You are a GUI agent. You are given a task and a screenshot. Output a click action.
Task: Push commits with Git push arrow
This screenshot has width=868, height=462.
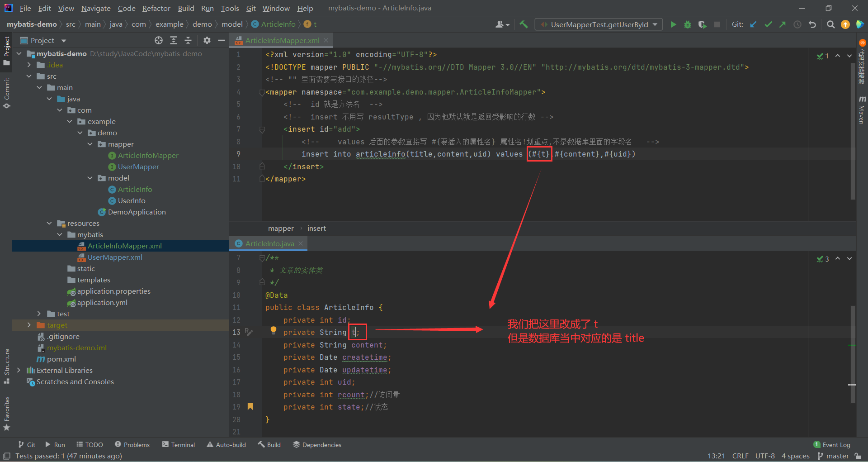[x=783, y=24]
